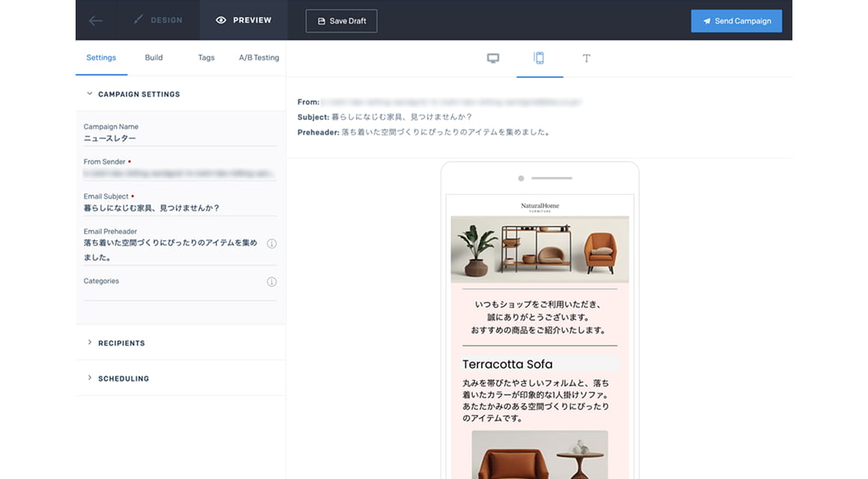Select desktop preview icon
The height and width of the screenshot is (479, 868).
coord(493,58)
